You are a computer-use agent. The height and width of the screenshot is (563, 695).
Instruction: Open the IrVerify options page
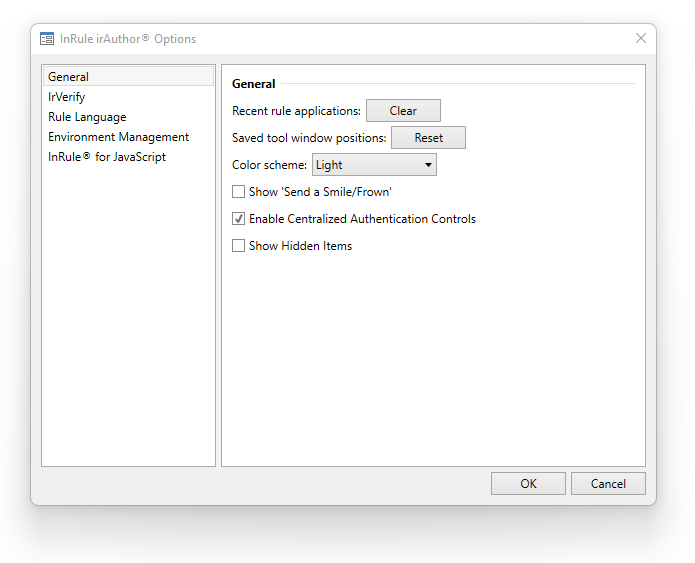click(66, 97)
